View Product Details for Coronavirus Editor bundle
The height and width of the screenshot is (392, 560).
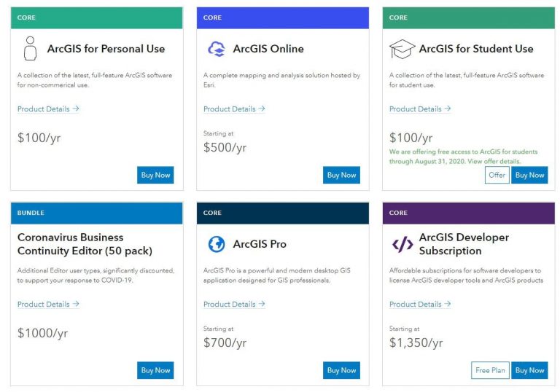point(48,305)
